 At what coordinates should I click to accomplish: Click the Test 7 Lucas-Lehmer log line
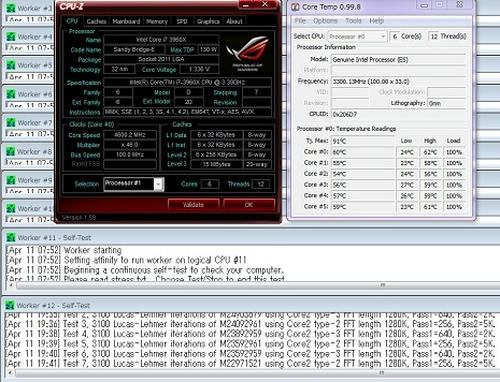250,363
